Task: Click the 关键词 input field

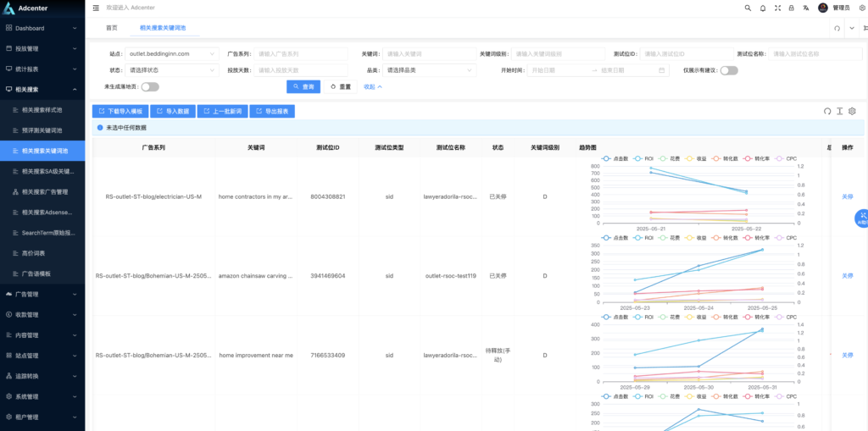Action: tap(428, 53)
